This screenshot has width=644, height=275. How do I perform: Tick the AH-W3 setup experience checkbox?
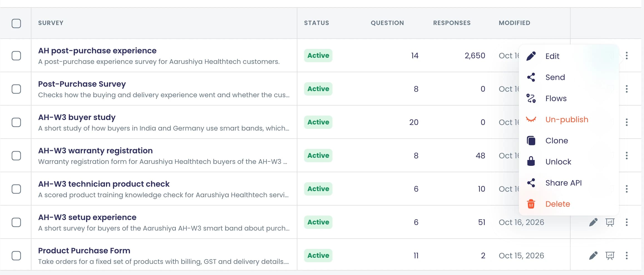16,222
